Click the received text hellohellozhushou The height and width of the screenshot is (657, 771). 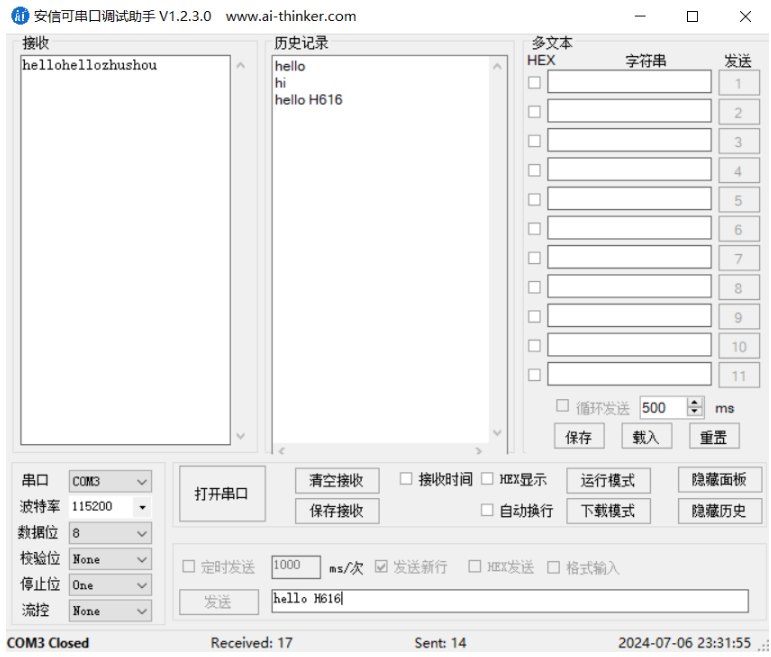click(x=89, y=65)
